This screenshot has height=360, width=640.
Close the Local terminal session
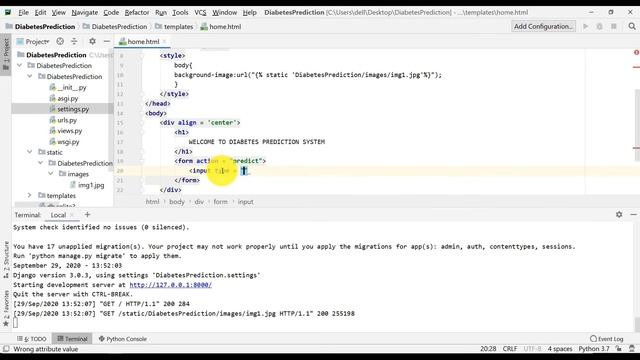click(72, 215)
